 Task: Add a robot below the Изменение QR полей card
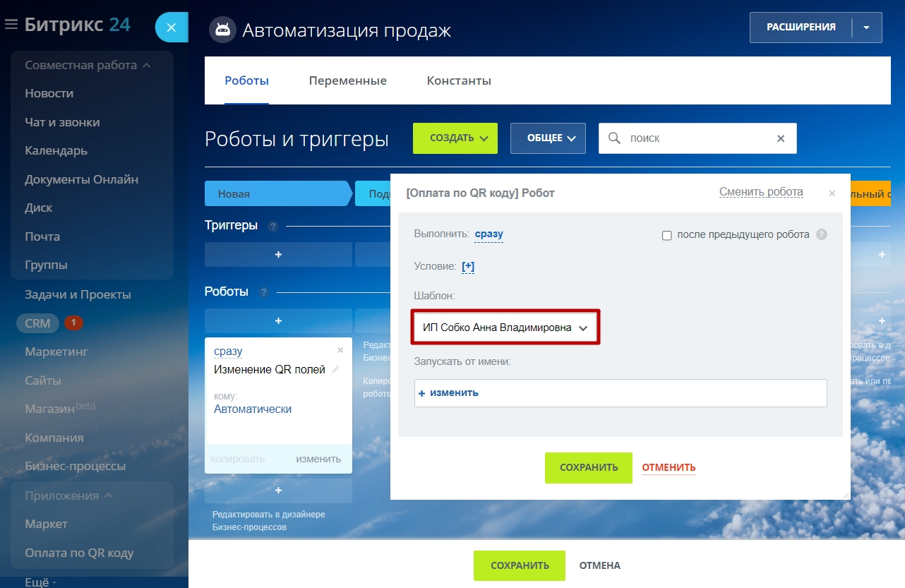(x=278, y=490)
